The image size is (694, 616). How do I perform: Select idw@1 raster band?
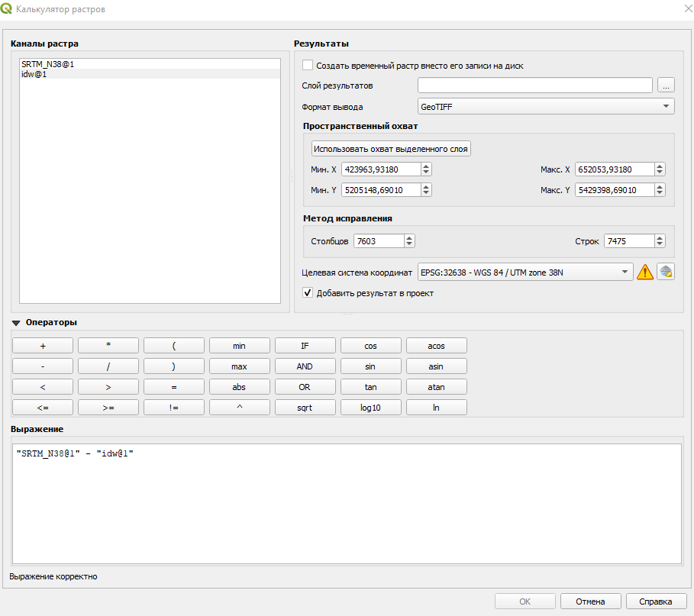pos(150,74)
